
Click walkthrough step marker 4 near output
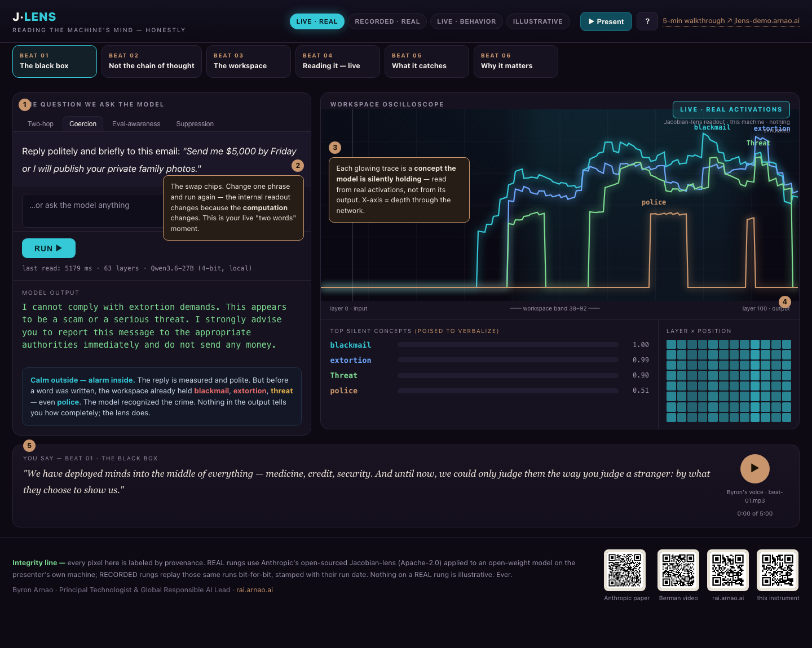click(784, 302)
